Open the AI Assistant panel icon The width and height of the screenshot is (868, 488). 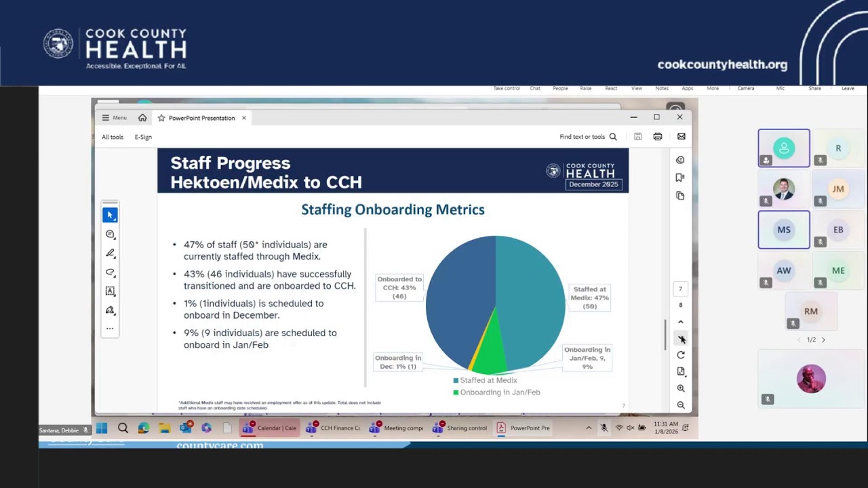680,160
